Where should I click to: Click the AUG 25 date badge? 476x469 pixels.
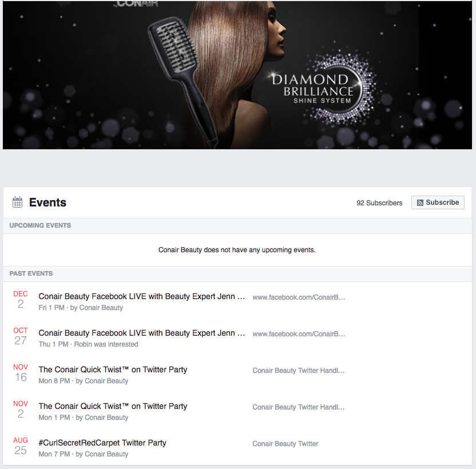coord(21,446)
